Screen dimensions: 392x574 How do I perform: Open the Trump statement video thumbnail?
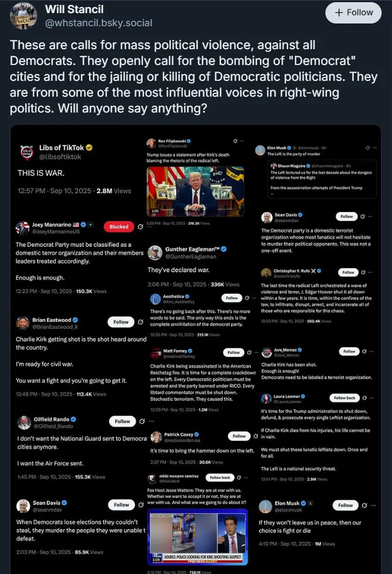pyautogui.click(x=195, y=191)
